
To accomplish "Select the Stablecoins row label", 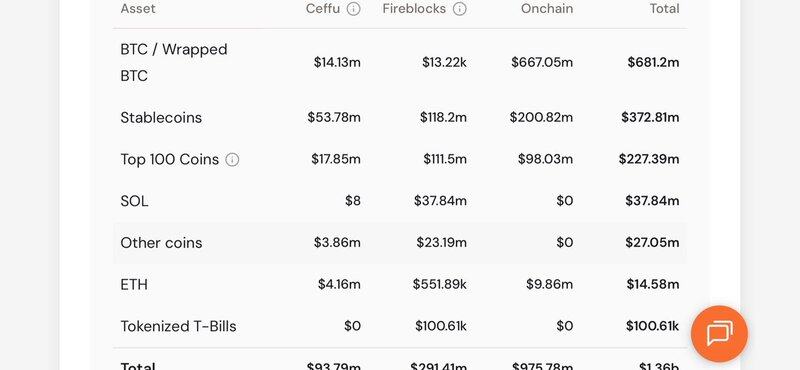I will [161, 118].
